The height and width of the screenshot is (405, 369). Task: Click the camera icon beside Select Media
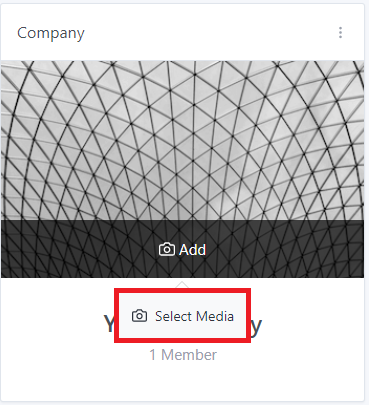(139, 316)
